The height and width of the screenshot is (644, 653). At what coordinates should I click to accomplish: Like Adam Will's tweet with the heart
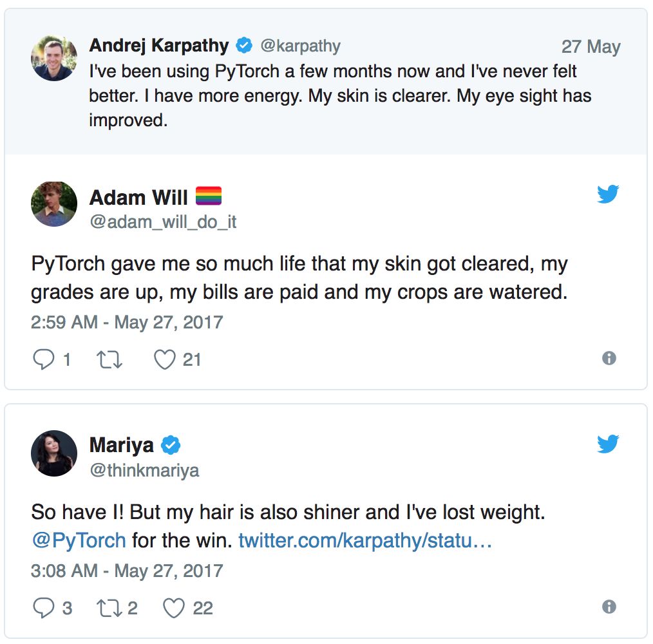[x=165, y=359]
